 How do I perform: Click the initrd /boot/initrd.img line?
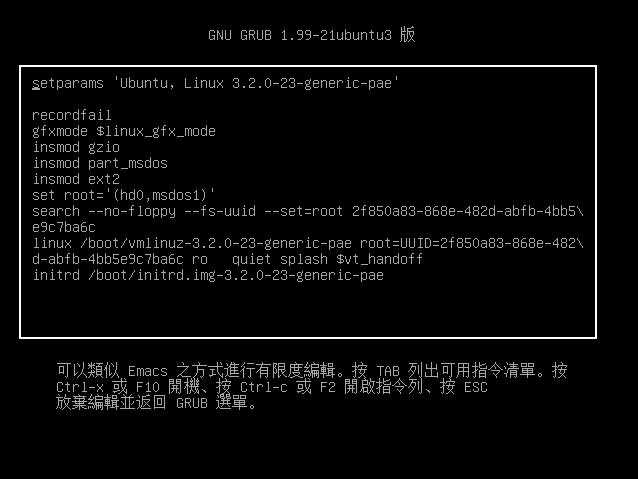[x=208, y=276]
